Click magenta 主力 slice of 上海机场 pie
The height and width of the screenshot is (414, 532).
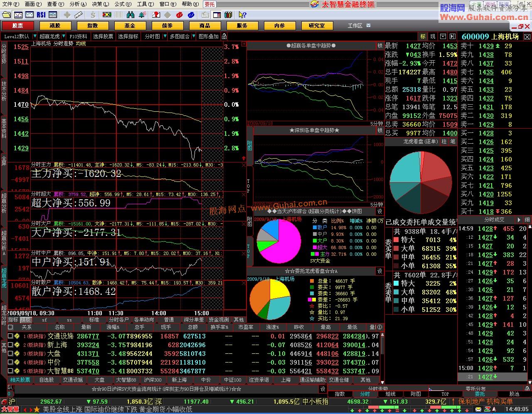285,243
